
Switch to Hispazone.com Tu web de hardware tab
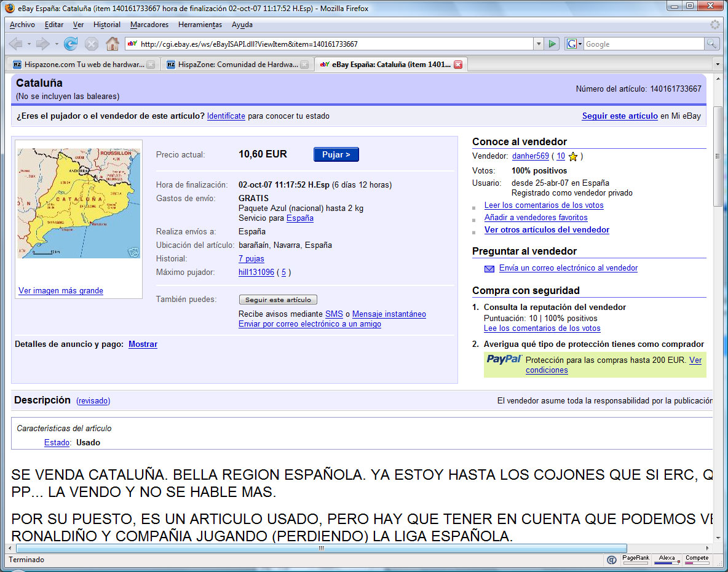84,65
